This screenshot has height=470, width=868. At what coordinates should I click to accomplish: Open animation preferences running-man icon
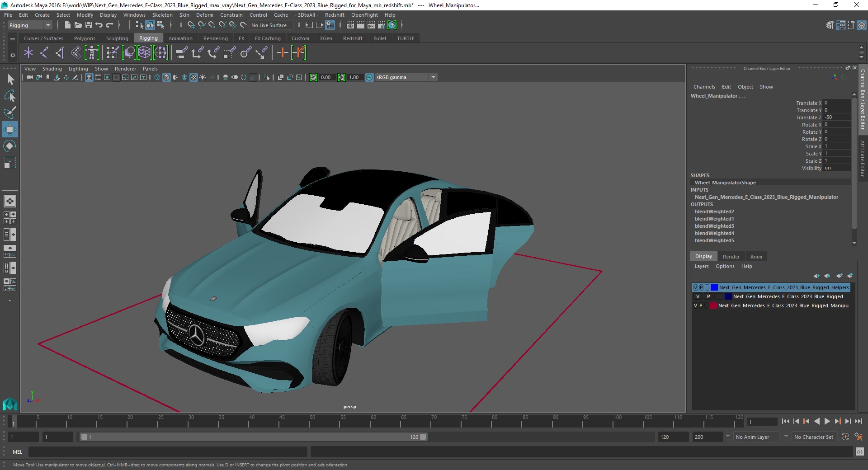(x=859, y=437)
